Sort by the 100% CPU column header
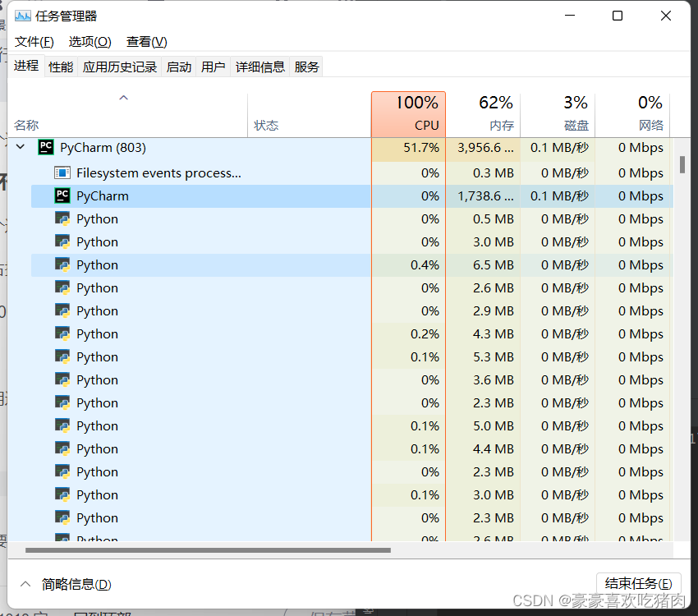The height and width of the screenshot is (616, 698). click(x=408, y=114)
